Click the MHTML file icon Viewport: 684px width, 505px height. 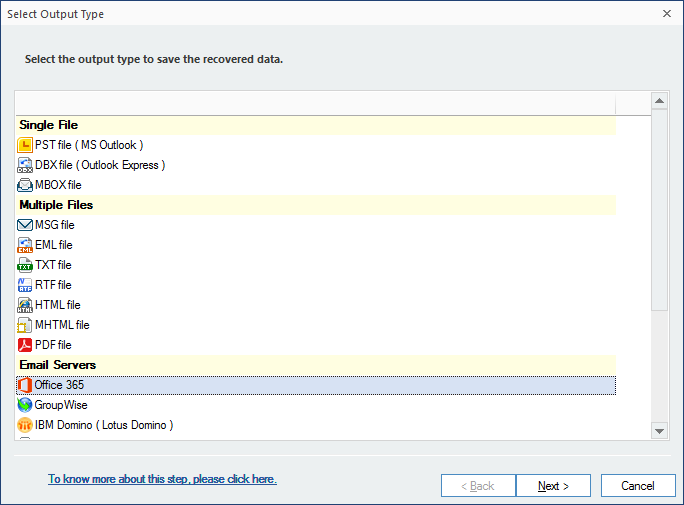tap(25, 325)
